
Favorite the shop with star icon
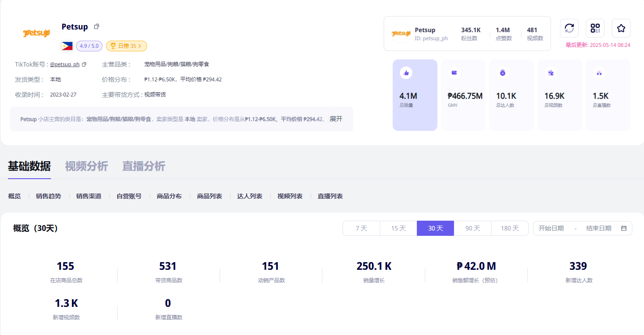click(621, 28)
